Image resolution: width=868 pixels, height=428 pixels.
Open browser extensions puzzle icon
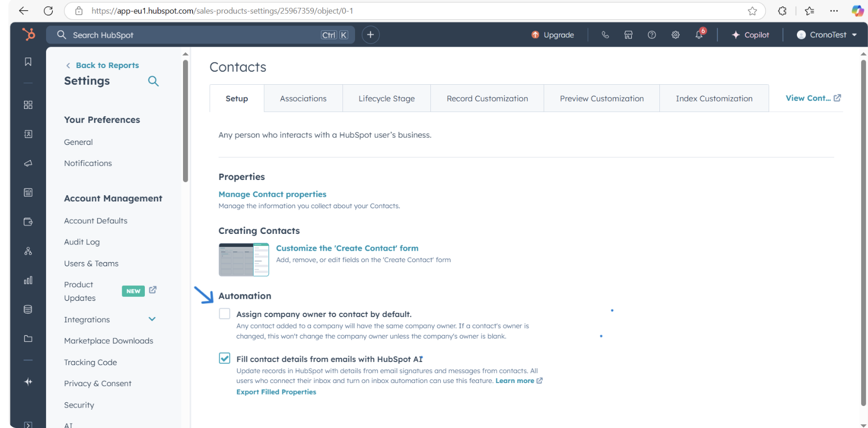(782, 11)
